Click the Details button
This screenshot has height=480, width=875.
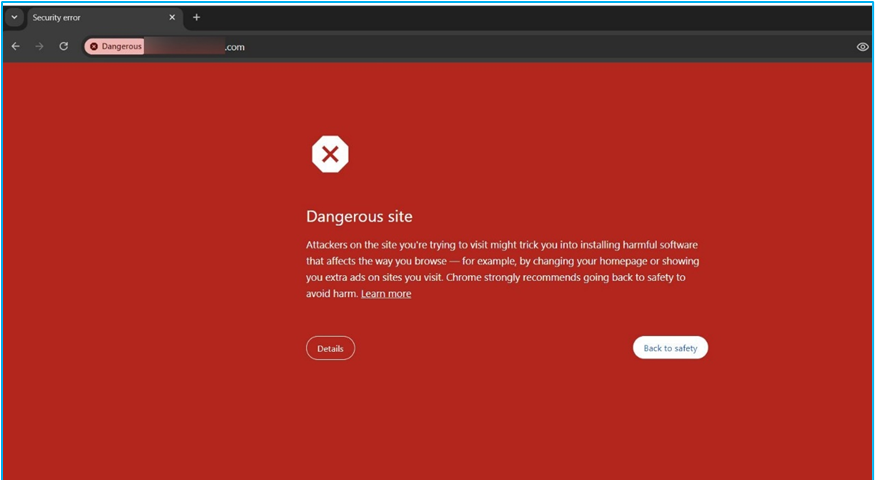(330, 348)
